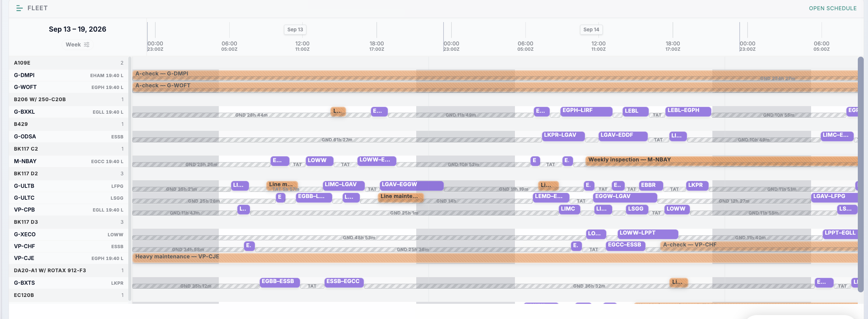Collapse the BK117 D3 group

point(68,222)
